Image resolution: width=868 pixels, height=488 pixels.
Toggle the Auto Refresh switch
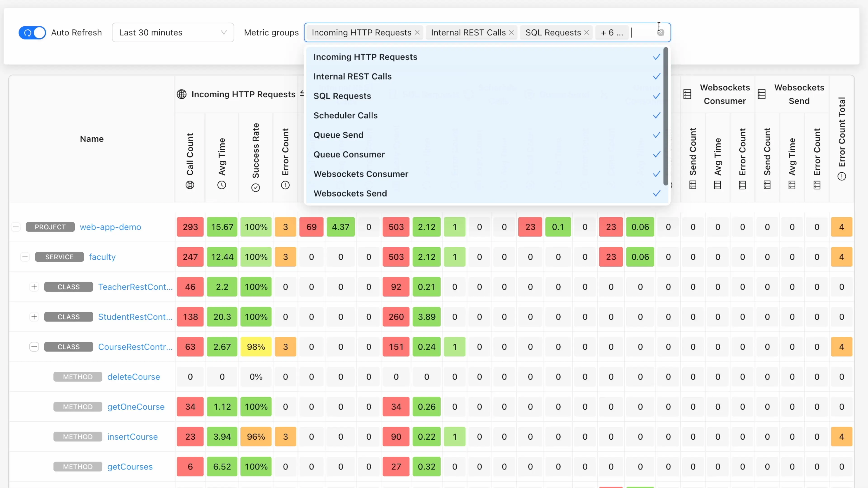tap(32, 33)
